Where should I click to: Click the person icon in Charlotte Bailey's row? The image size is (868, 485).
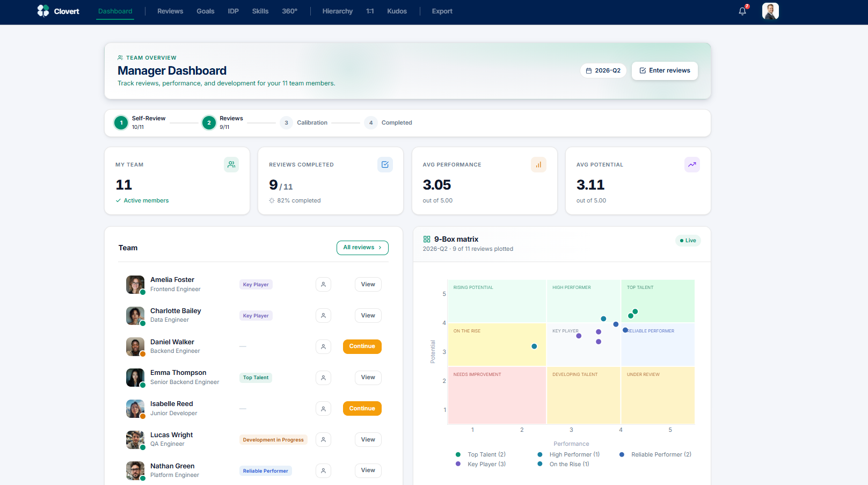323,316
